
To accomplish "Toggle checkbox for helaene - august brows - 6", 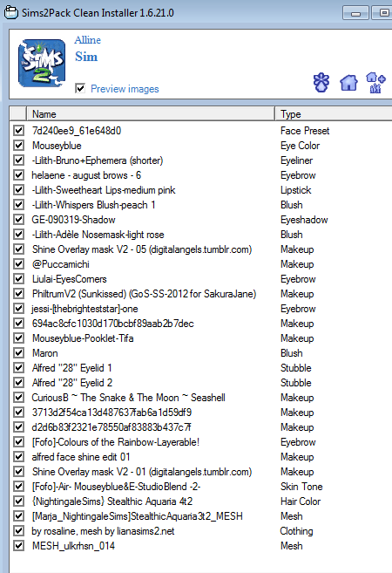I will click(18, 175).
